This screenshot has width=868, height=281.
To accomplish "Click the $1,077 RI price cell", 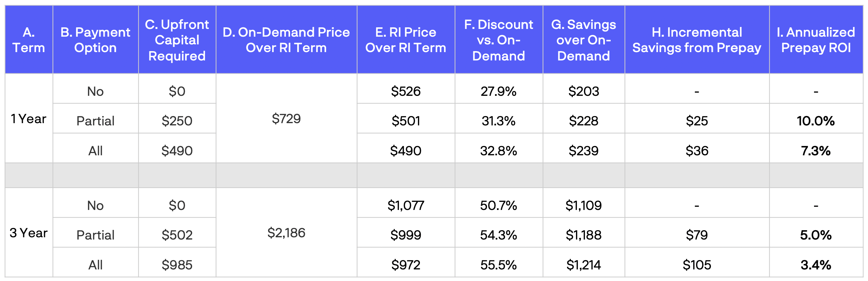I will [x=406, y=205].
